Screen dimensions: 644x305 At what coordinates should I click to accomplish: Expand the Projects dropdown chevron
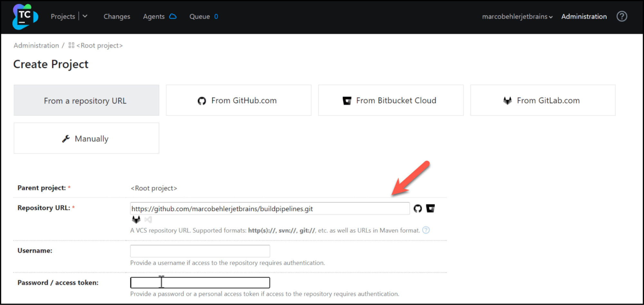click(85, 16)
